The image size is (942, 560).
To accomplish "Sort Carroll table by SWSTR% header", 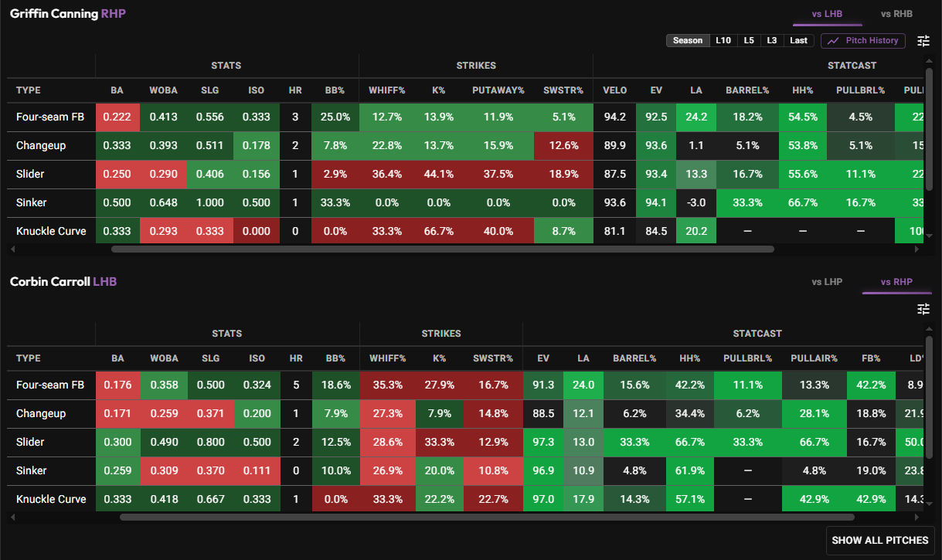I will pos(495,358).
